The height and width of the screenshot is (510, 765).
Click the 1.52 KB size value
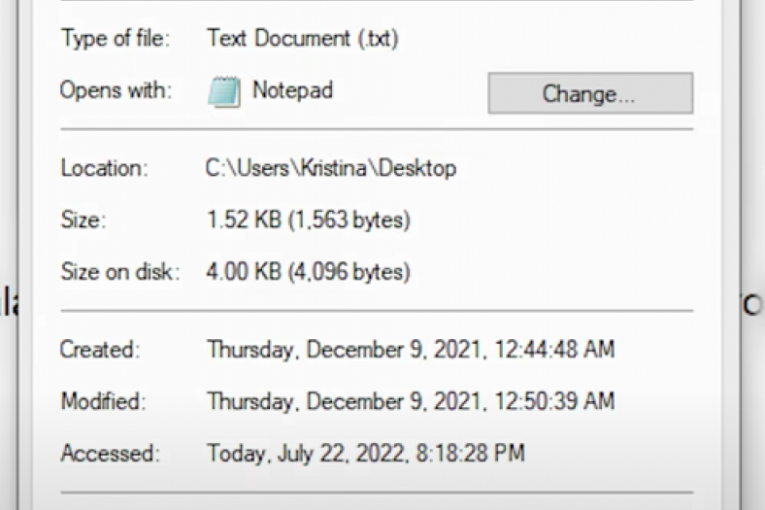[x=308, y=220]
